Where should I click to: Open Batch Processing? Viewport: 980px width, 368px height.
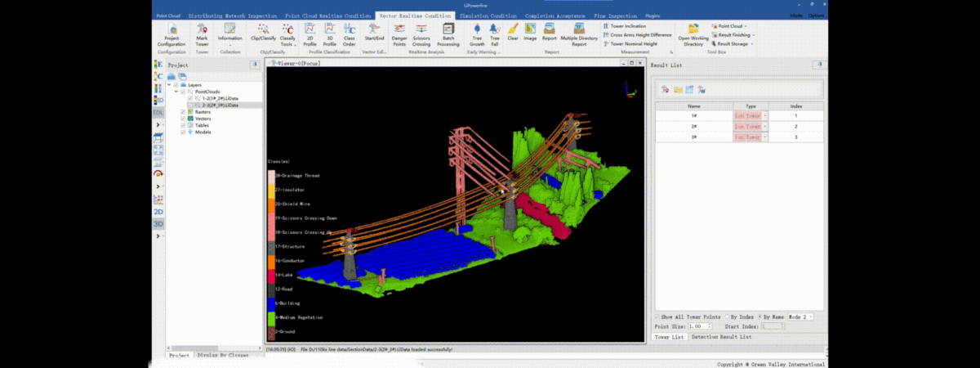[448, 35]
